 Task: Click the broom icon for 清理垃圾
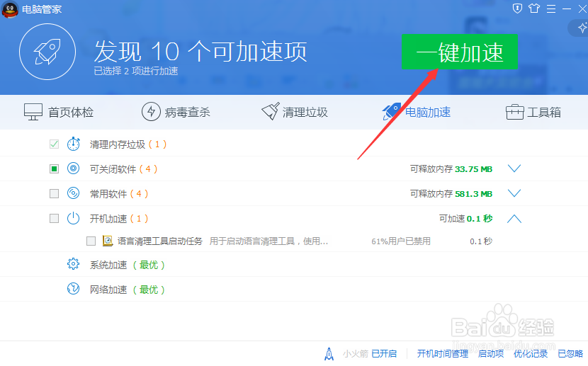[271, 111]
